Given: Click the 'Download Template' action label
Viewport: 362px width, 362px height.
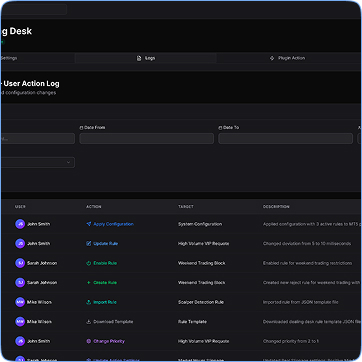Looking at the screenshot, I should click(113, 322).
